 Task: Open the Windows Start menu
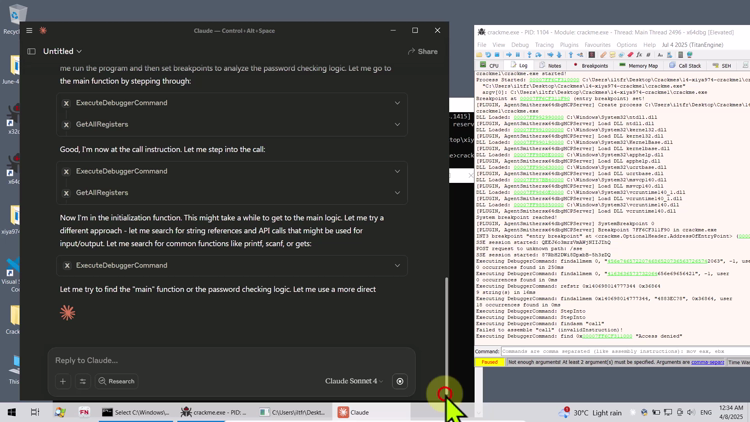coord(11,412)
